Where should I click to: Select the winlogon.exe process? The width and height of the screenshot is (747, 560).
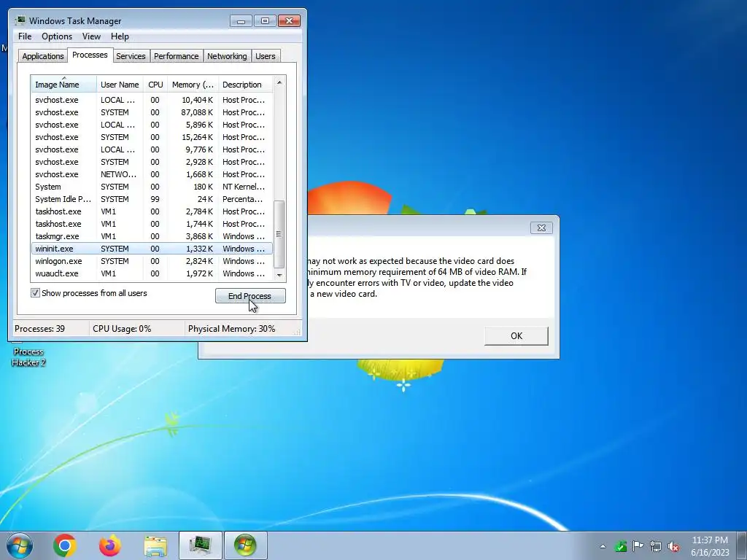point(152,261)
